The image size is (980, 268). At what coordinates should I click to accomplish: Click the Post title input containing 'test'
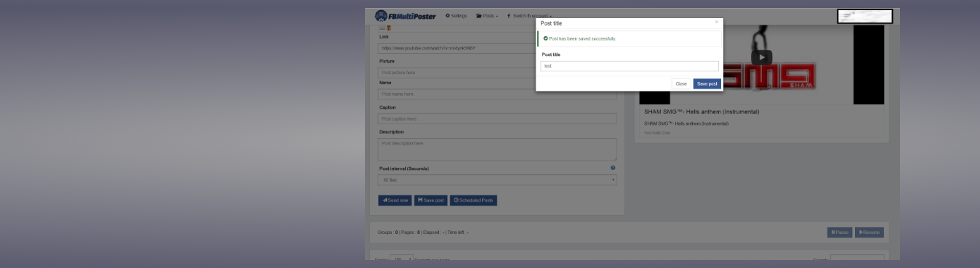[630, 66]
